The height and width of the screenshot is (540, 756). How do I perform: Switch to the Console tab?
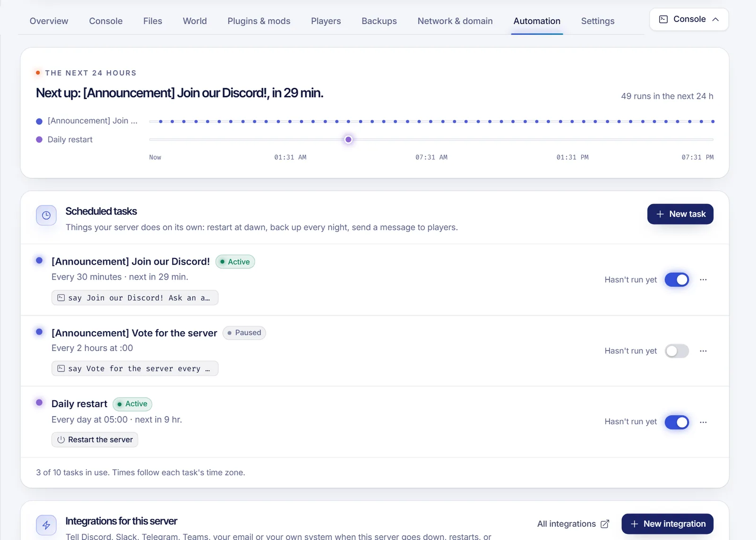click(106, 21)
